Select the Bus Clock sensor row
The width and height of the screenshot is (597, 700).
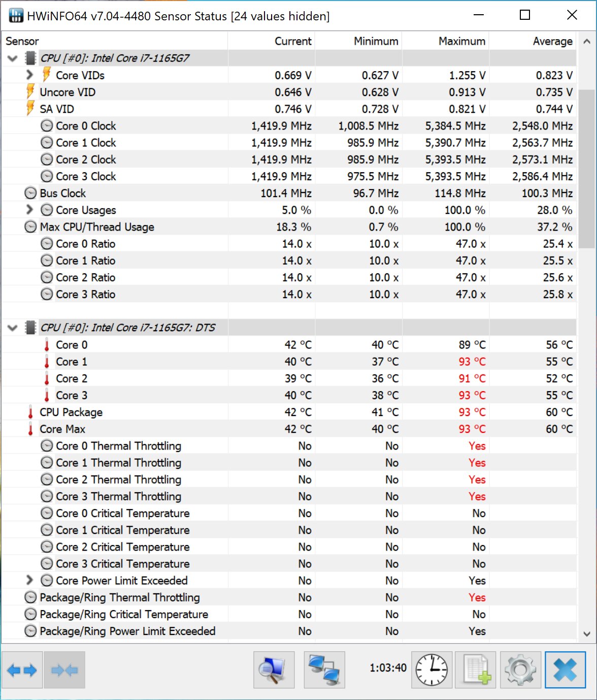(x=63, y=193)
